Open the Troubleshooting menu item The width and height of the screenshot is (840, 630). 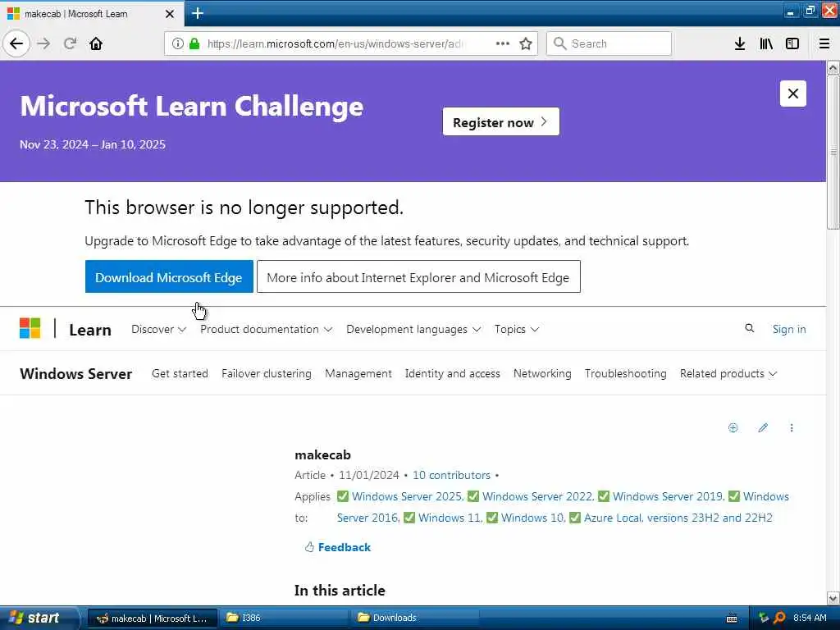click(626, 373)
